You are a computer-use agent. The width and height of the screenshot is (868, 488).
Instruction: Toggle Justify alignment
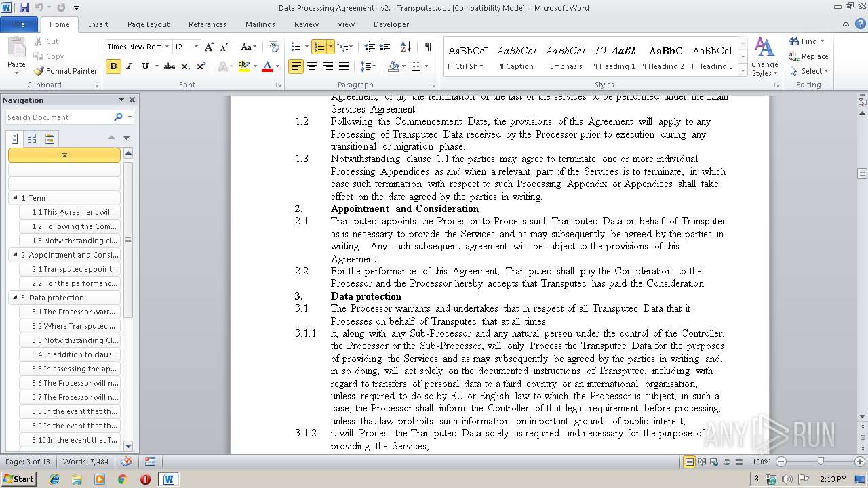[x=344, y=66]
